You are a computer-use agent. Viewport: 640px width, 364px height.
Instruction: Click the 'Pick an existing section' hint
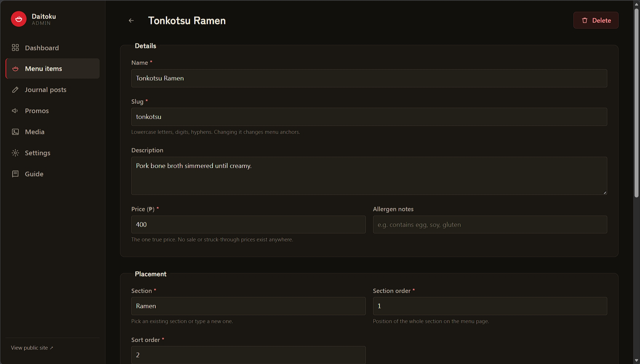tap(182, 321)
